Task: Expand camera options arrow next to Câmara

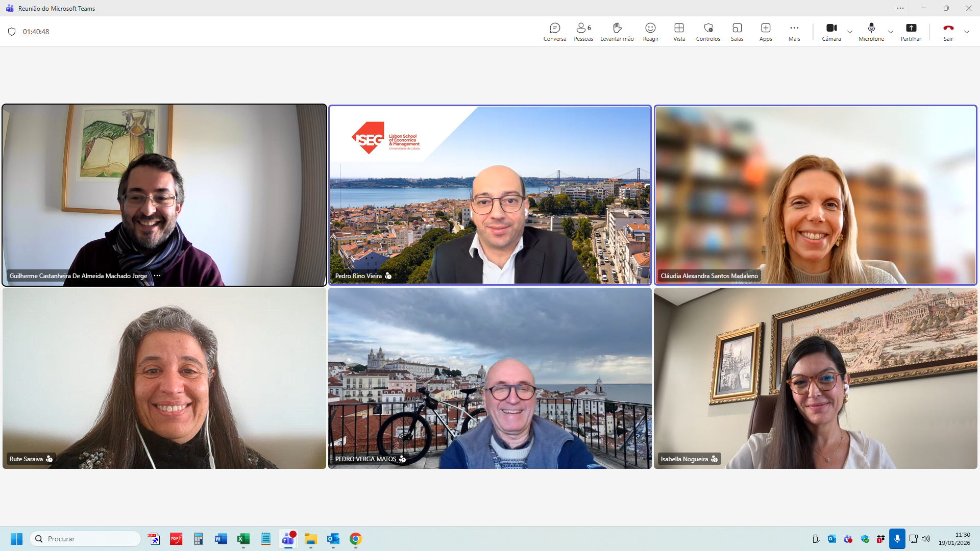Action: pos(850,32)
